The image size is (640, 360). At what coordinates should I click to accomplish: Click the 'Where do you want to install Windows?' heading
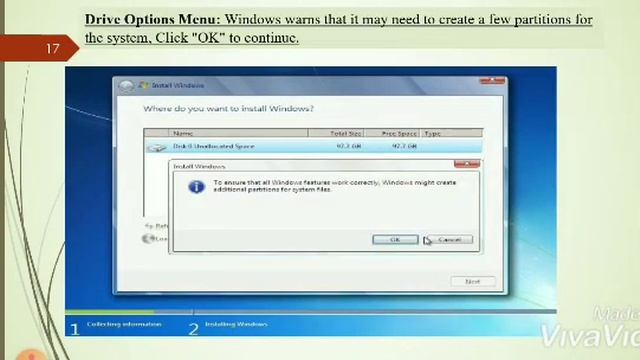click(228, 109)
